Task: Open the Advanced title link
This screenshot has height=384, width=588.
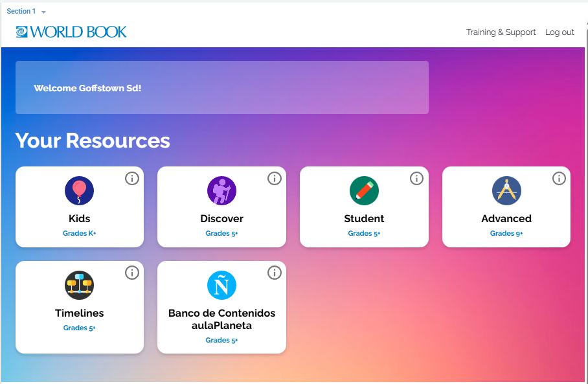Action: 506,219
